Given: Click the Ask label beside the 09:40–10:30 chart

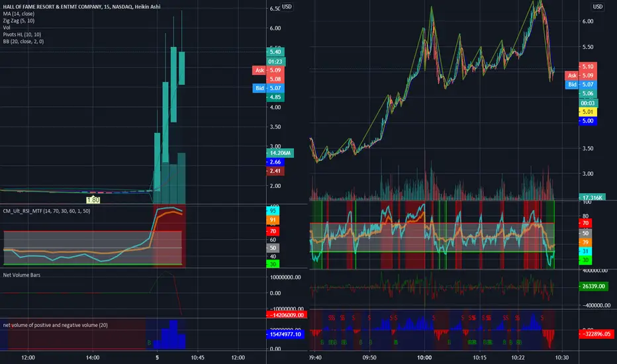Looking at the screenshot, I should tap(572, 75).
